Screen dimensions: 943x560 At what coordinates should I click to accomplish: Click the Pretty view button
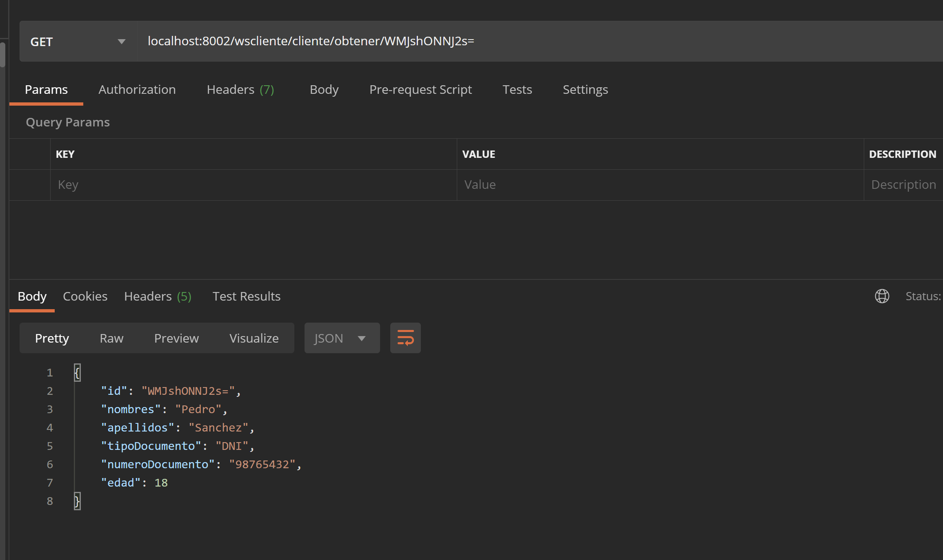pyautogui.click(x=52, y=338)
